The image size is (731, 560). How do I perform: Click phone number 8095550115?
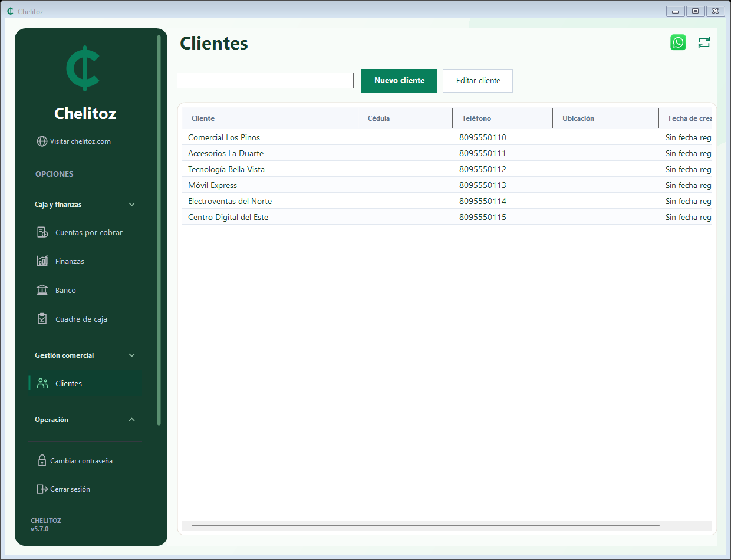click(483, 217)
